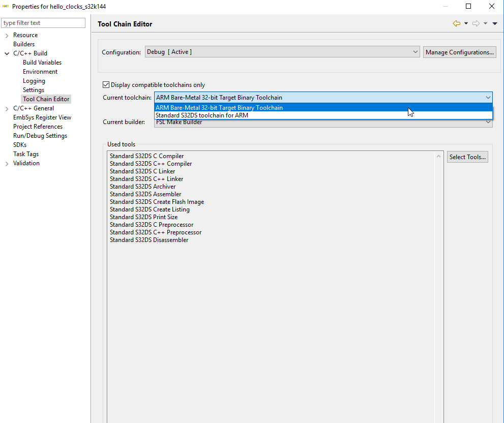504x423 pixels.
Task: Select Validation tree item
Action: tap(26, 163)
